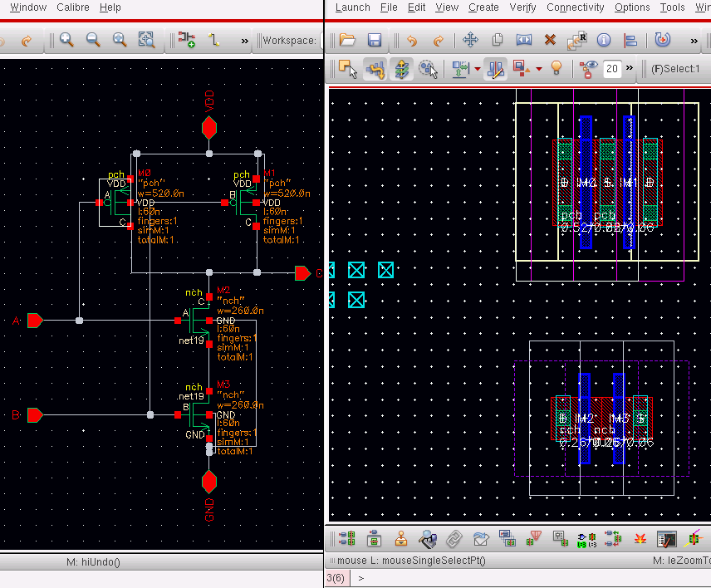Image resolution: width=711 pixels, height=588 pixels.
Task: Click the save floppy disk icon in layout toolbar
Action: pos(374,41)
